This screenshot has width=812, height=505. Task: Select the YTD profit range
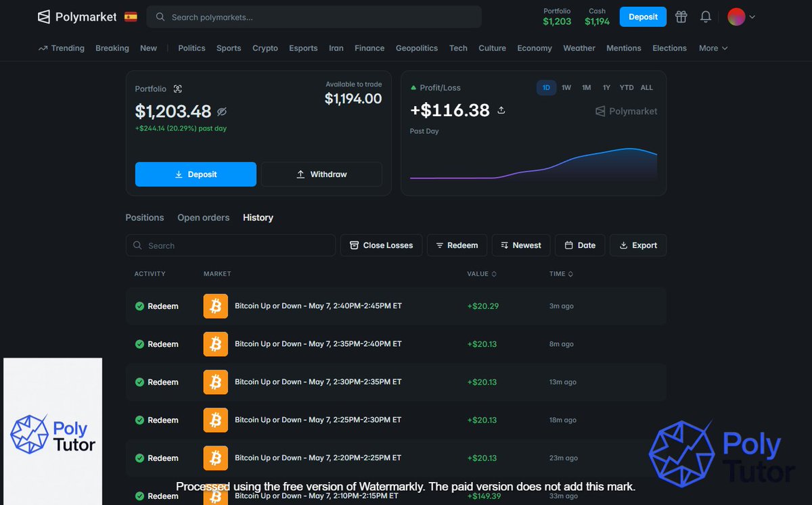pyautogui.click(x=627, y=88)
